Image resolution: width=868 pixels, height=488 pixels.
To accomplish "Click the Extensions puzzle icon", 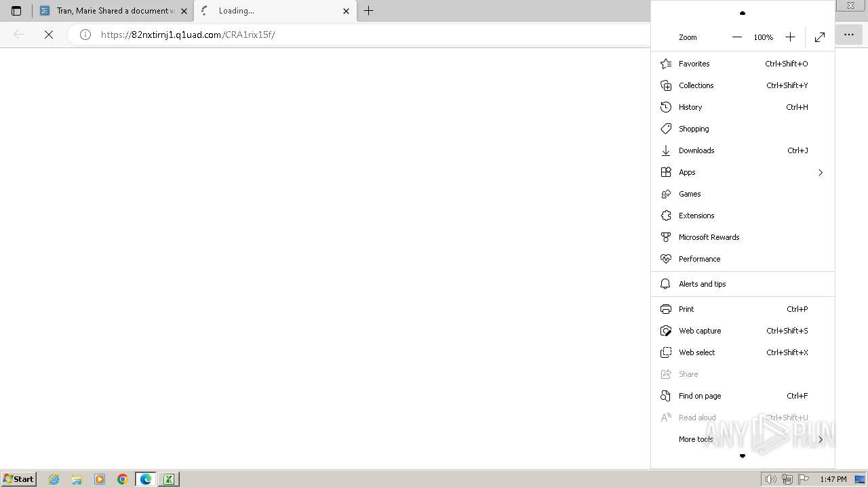I will 666,216.
